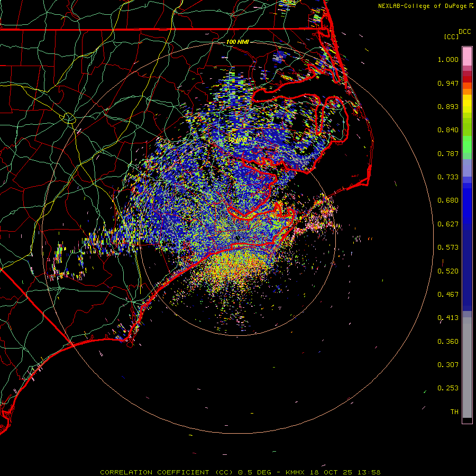Screen dimensions: 476x476
Task: Select the 0.307 legend value
Action: pos(448,365)
